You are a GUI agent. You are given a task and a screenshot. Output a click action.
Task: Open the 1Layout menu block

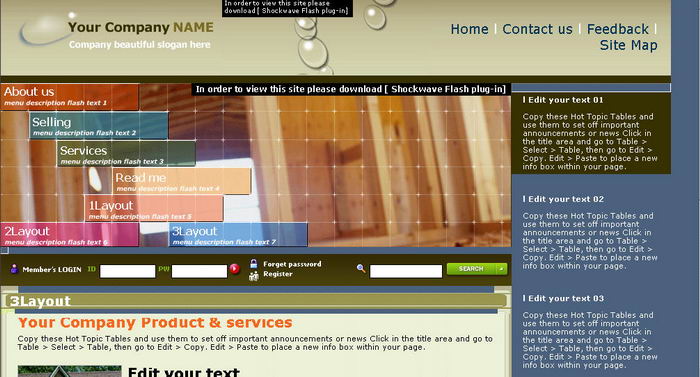[x=154, y=208]
